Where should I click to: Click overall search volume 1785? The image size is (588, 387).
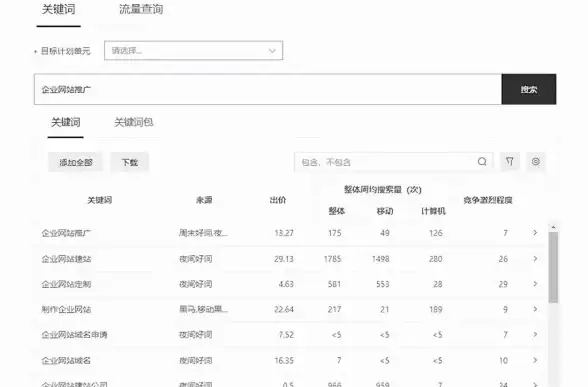(x=332, y=259)
